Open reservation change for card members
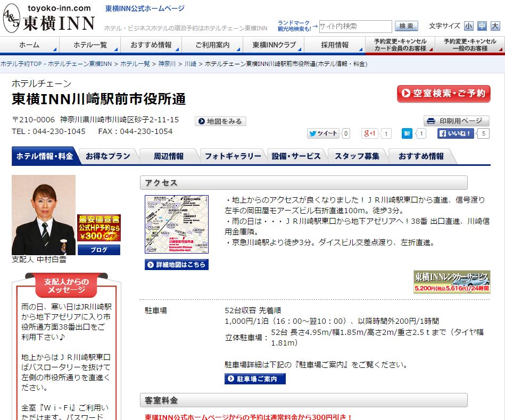505x420 pixels. pyautogui.click(x=400, y=45)
